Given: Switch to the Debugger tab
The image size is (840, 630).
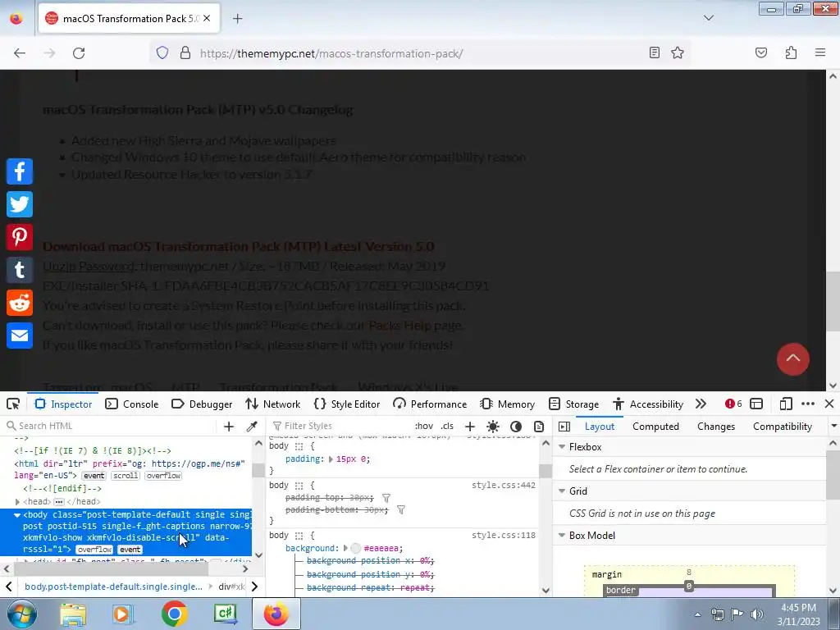Looking at the screenshot, I should (x=202, y=404).
